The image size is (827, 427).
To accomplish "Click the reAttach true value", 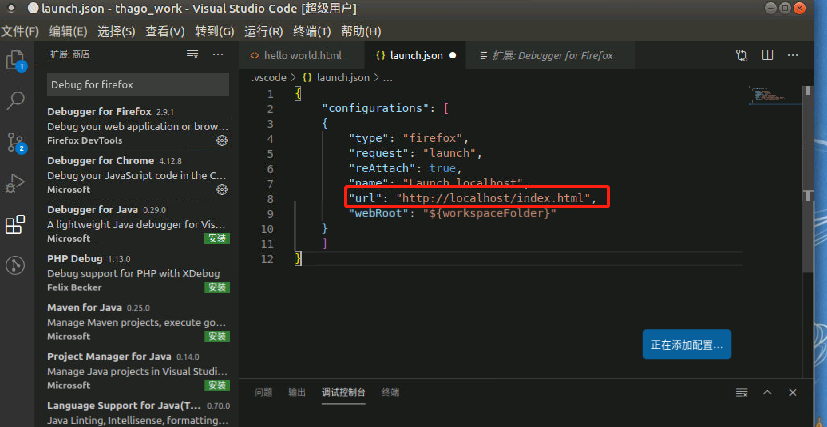I will [442, 169].
